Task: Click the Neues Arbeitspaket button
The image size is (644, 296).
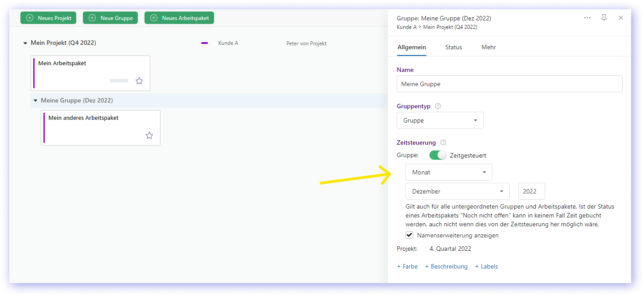Action: (x=180, y=18)
